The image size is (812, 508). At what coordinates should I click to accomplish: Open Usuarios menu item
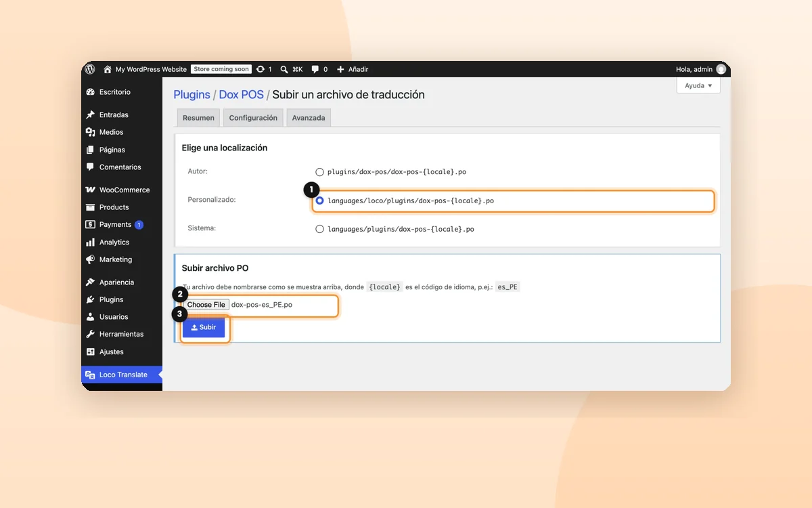tap(122, 317)
